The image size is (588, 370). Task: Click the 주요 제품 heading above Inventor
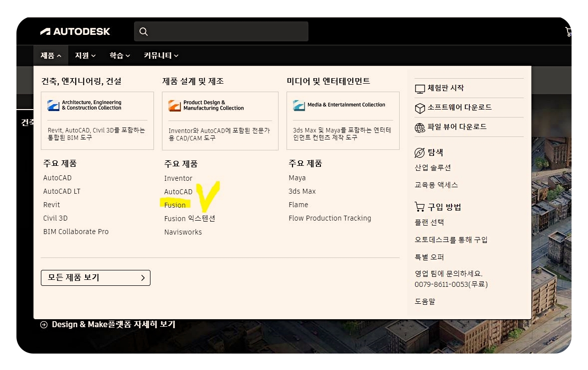[x=181, y=164]
